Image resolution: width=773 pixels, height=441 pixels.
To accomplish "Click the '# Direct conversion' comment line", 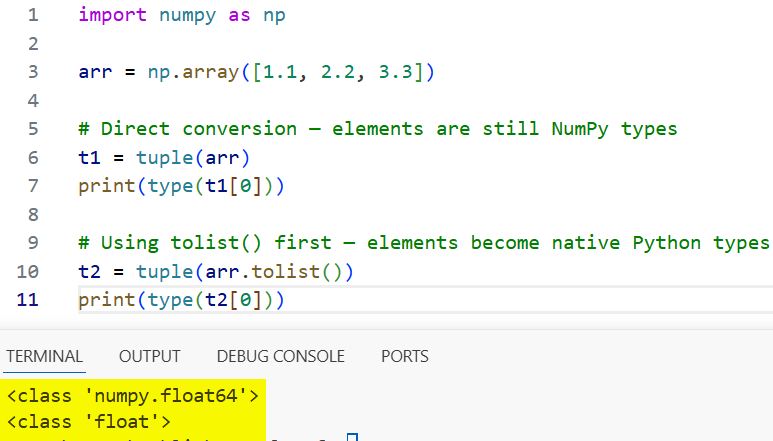I will click(x=378, y=129).
